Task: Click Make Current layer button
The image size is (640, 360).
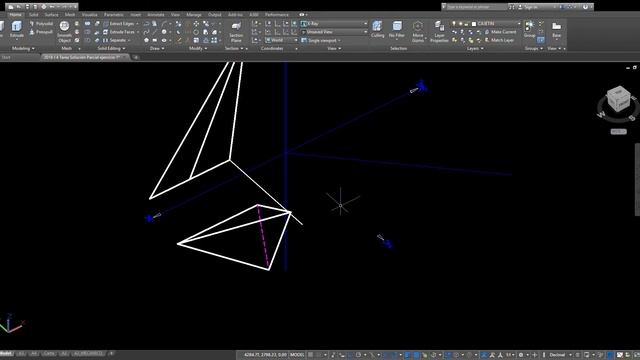Action: (x=500, y=32)
